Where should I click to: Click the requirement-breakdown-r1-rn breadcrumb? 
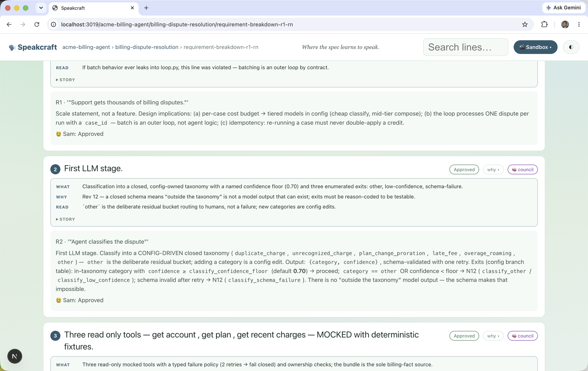click(221, 47)
